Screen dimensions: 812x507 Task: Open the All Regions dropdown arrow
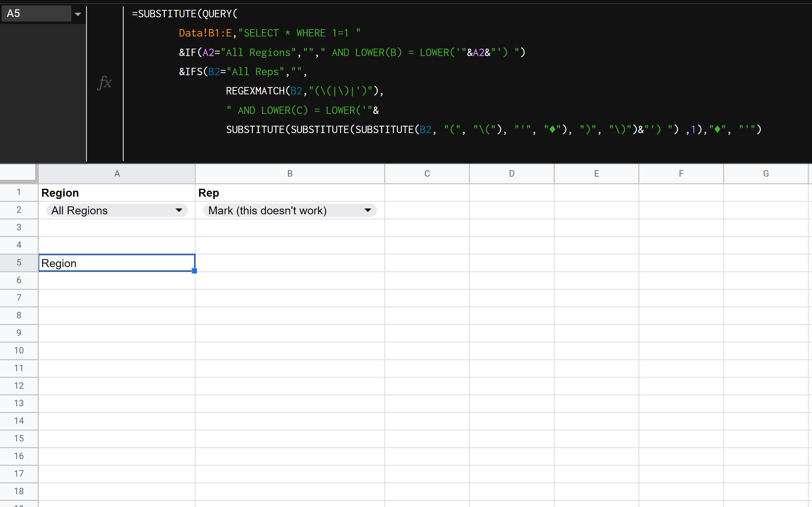pyautogui.click(x=179, y=210)
